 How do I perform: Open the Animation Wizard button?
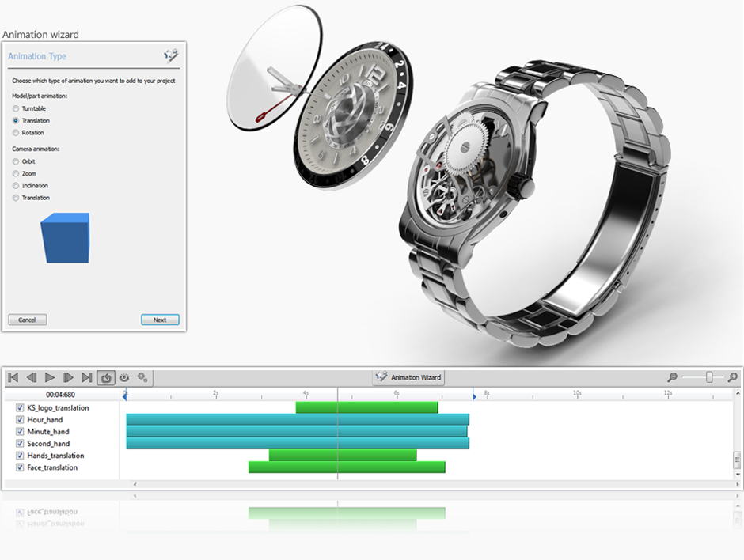coord(408,377)
